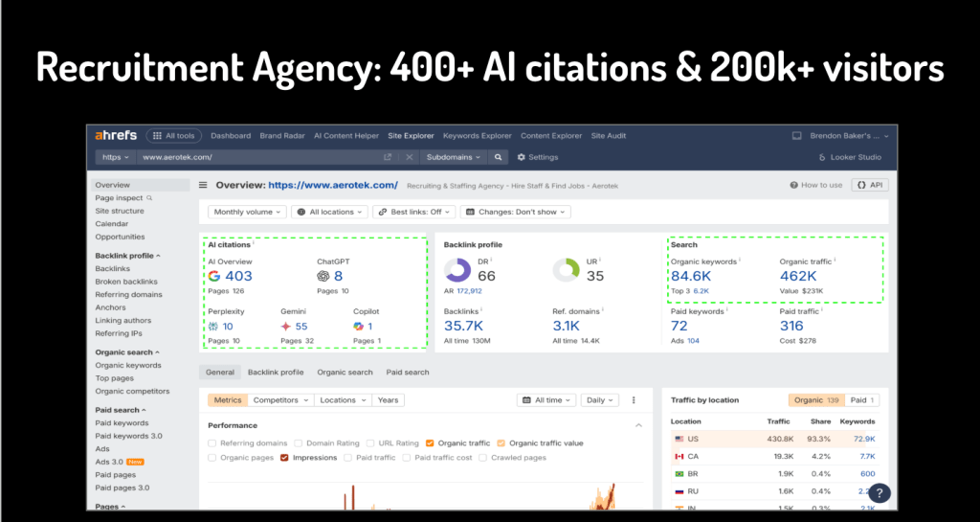980x522 pixels.
Task: Click the three-dot chart options icon
Action: 632,400
